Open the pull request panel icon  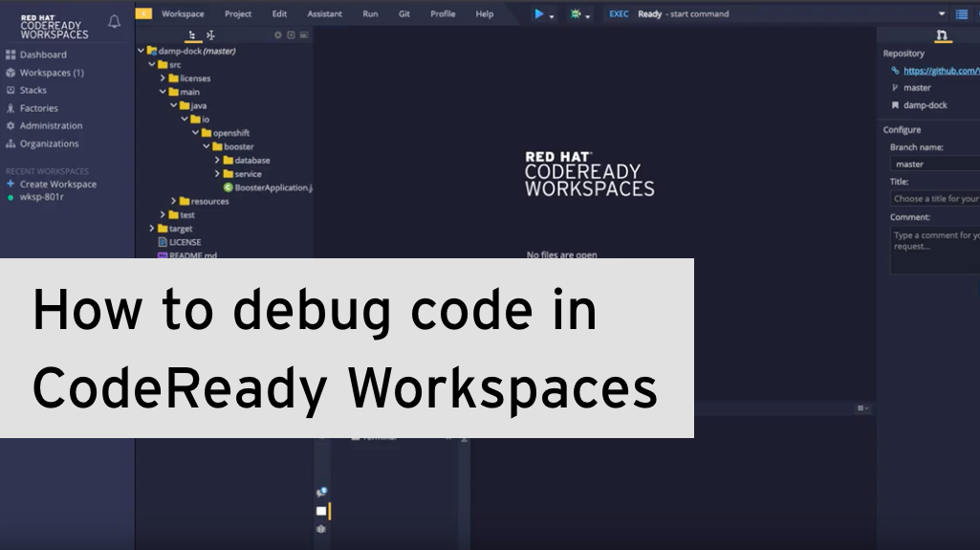943,35
